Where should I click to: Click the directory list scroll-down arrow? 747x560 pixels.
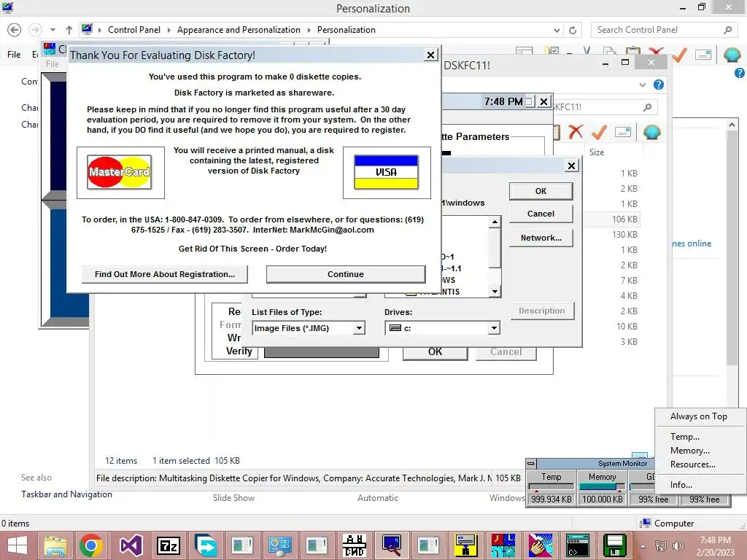pyautogui.click(x=495, y=292)
